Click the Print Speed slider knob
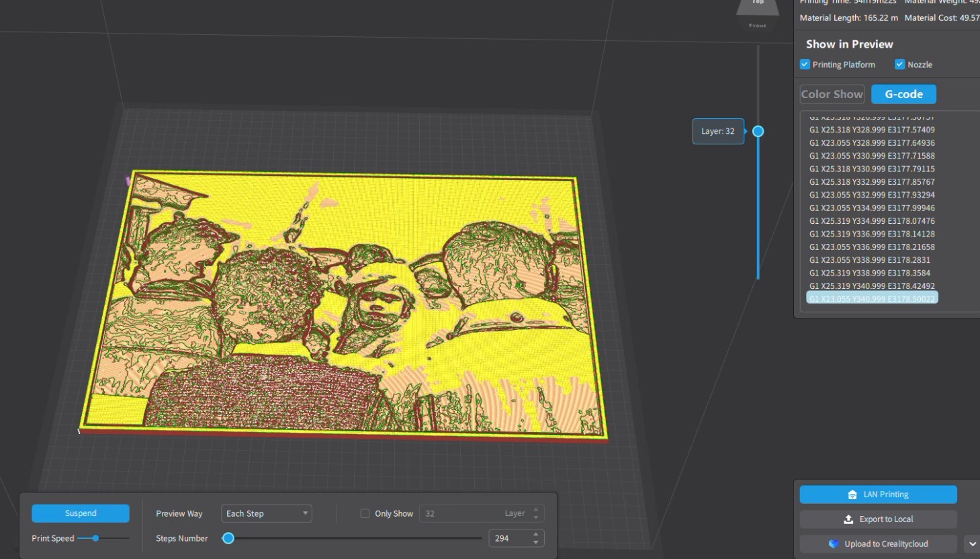The width and height of the screenshot is (980, 559). coord(95,538)
